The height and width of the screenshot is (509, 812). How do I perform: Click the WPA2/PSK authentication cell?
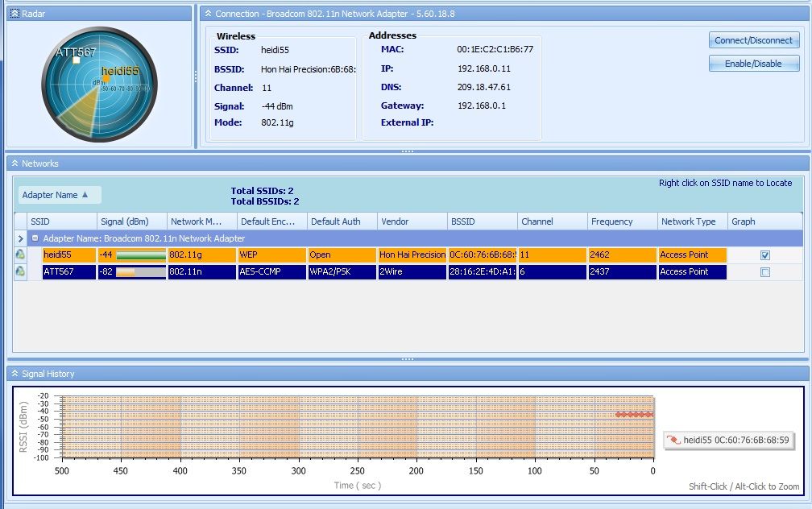[x=342, y=272]
